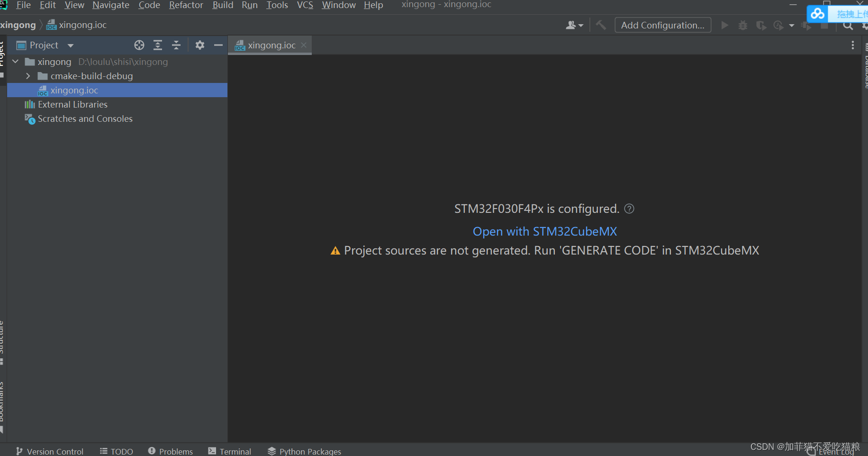Open the Project view dropdown
Image resolution: width=868 pixels, height=456 pixels.
(x=71, y=46)
